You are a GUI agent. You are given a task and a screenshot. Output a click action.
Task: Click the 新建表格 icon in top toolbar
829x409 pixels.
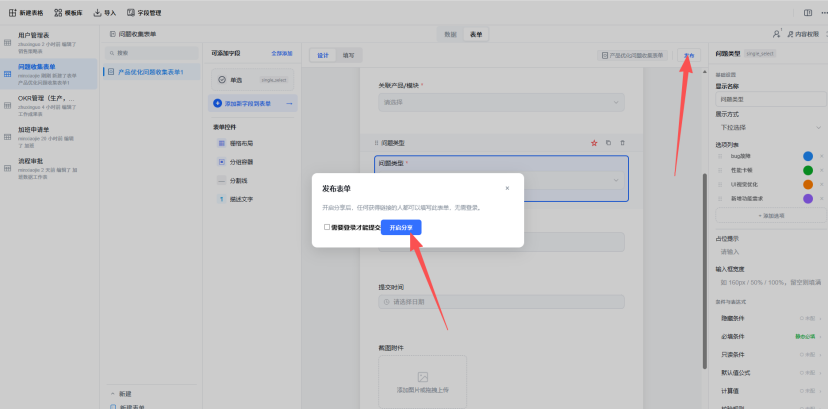point(12,13)
